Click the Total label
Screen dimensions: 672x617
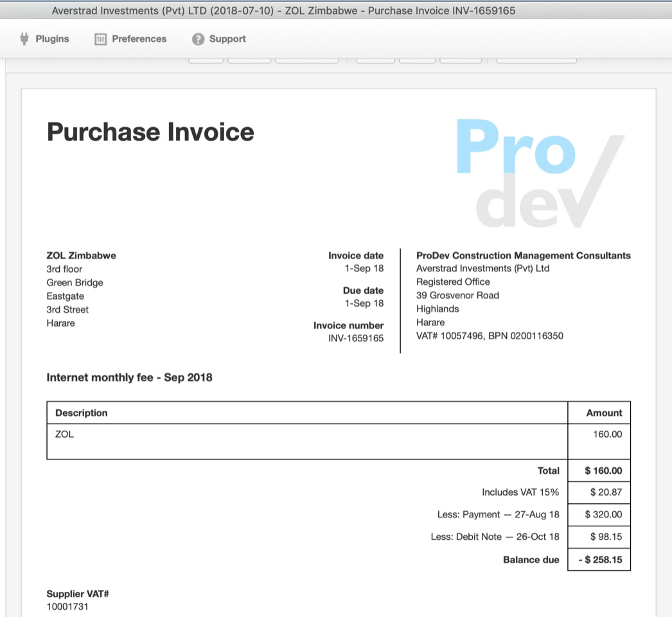pos(548,471)
